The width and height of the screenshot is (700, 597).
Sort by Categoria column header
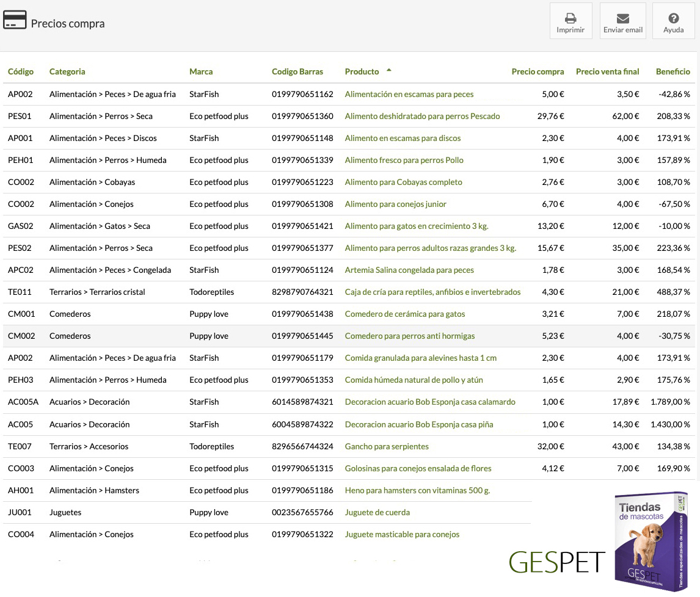pos(67,71)
